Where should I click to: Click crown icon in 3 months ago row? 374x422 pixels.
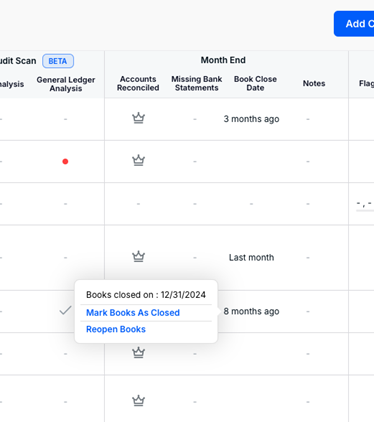click(138, 118)
